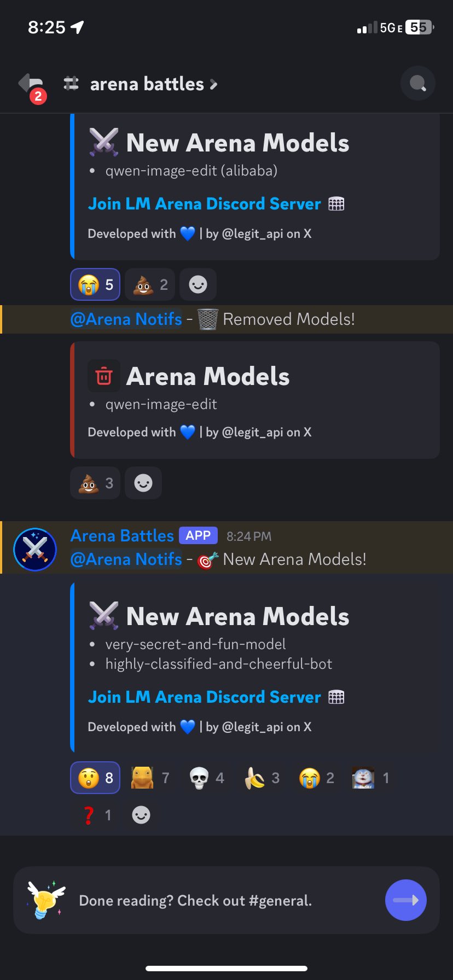453x980 pixels.
Task: Tap the arrow button to visit #general
Action: coord(406,900)
